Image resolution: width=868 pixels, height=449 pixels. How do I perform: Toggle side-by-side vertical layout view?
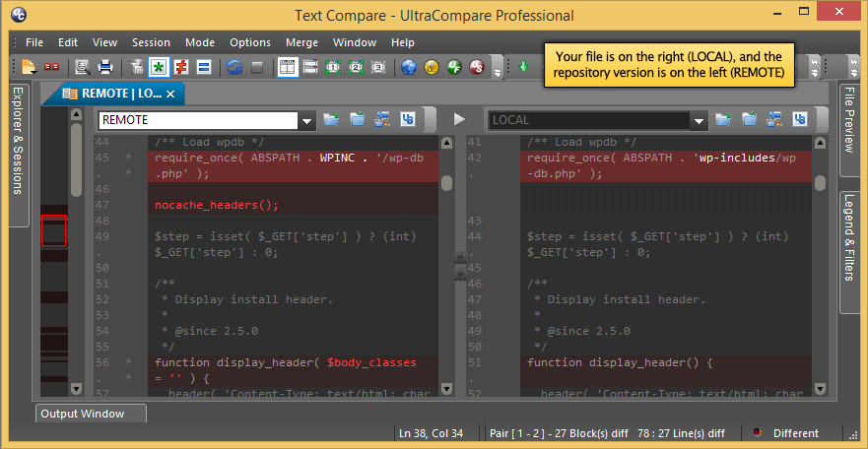point(288,68)
